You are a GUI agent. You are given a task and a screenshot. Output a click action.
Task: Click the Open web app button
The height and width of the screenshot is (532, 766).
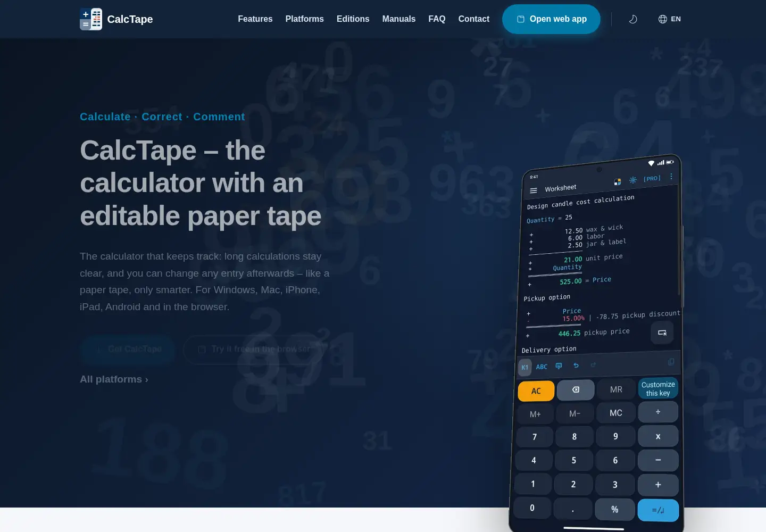(551, 19)
